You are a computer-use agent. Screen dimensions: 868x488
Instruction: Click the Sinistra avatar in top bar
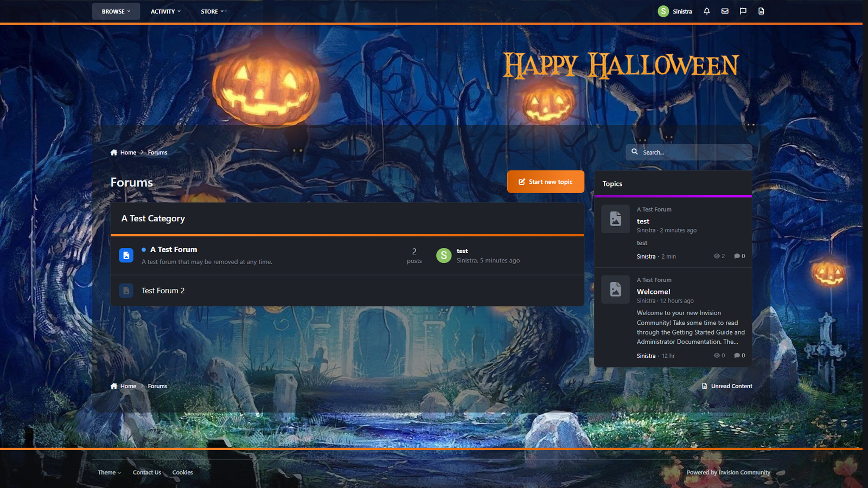click(x=663, y=11)
